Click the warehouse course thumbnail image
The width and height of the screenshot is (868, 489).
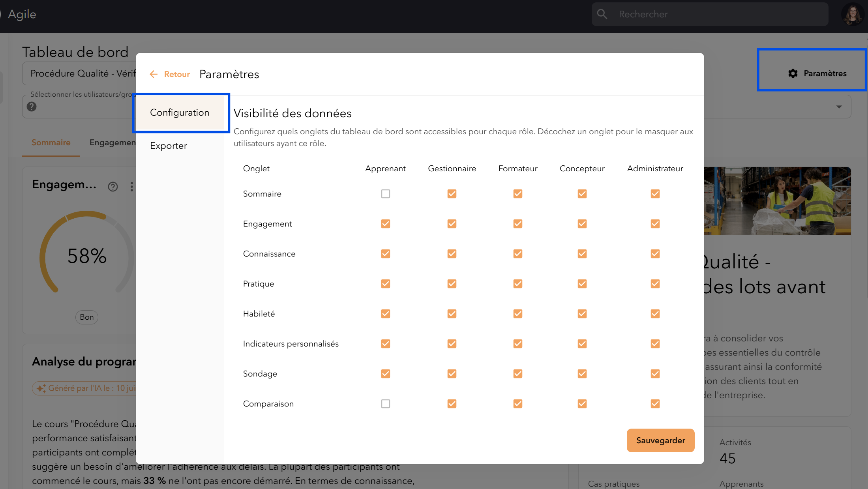coord(777,201)
